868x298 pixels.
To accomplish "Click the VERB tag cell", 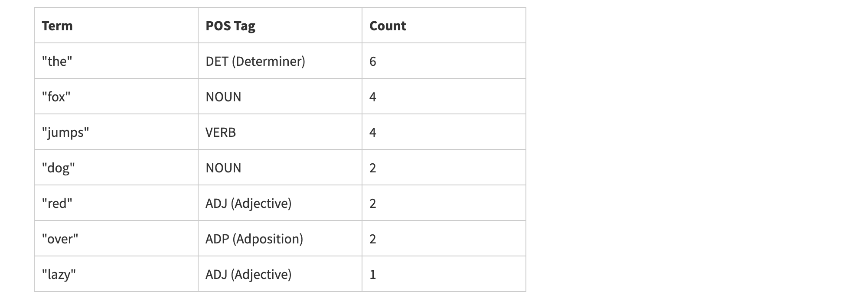I will tap(221, 133).
